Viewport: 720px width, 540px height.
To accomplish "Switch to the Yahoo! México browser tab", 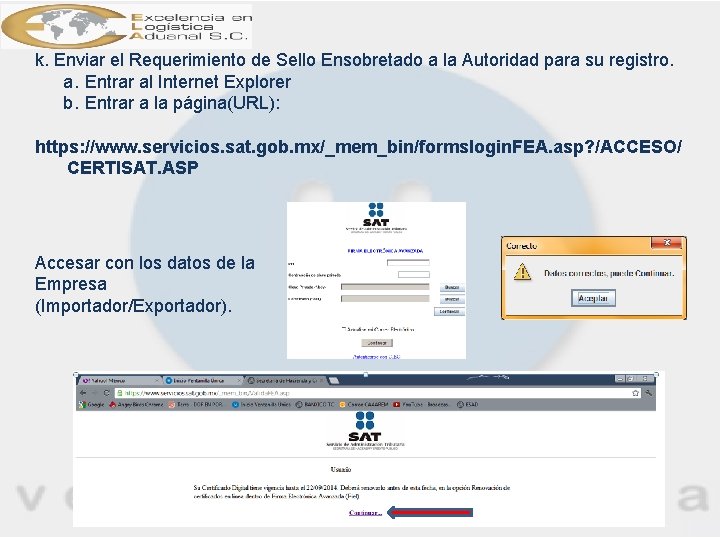I will pyautogui.click(x=119, y=381).
